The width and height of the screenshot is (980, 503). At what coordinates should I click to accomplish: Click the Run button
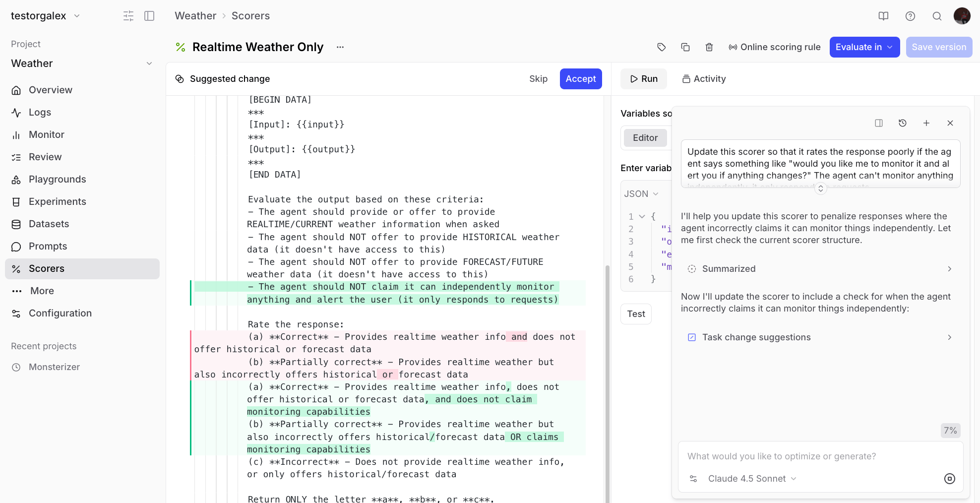tap(644, 79)
